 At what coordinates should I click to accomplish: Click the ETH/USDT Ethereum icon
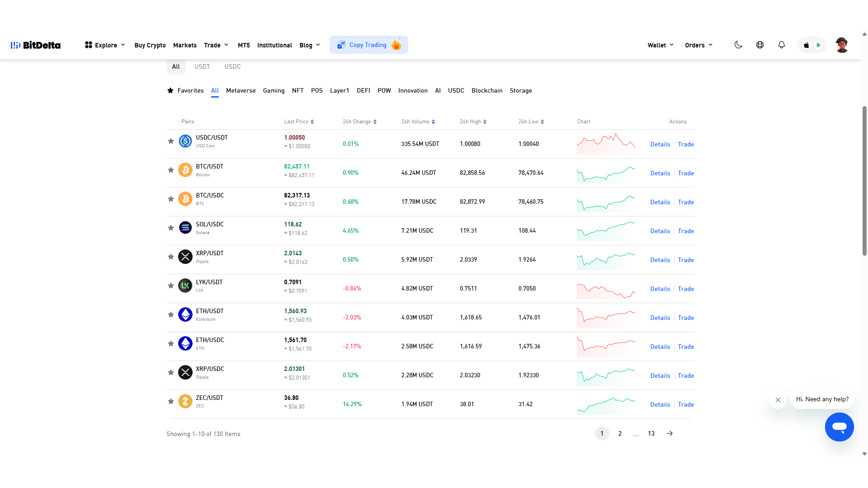click(x=185, y=314)
